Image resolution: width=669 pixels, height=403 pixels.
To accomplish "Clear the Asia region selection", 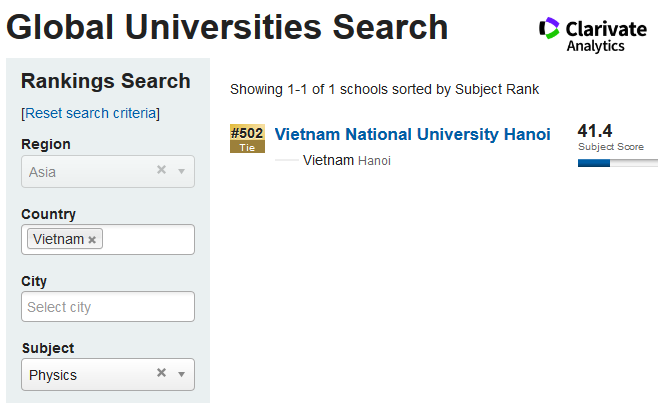I will (161, 170).
